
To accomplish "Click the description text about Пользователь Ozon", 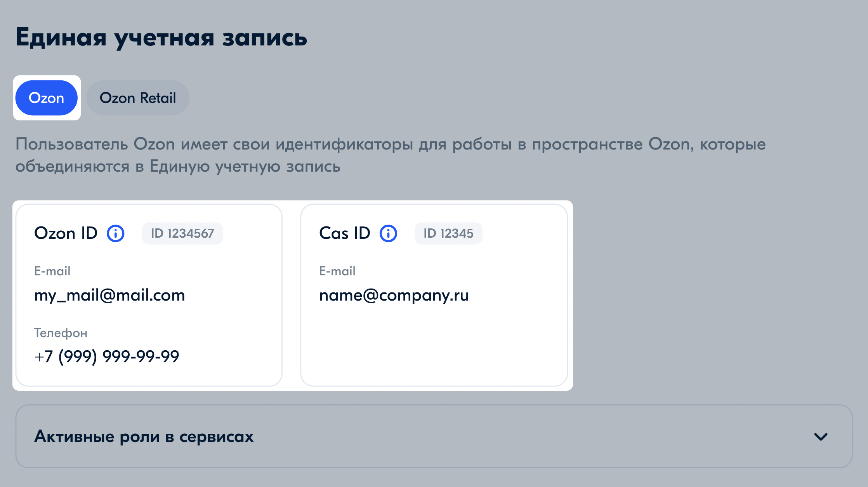I will coord(391,155).
